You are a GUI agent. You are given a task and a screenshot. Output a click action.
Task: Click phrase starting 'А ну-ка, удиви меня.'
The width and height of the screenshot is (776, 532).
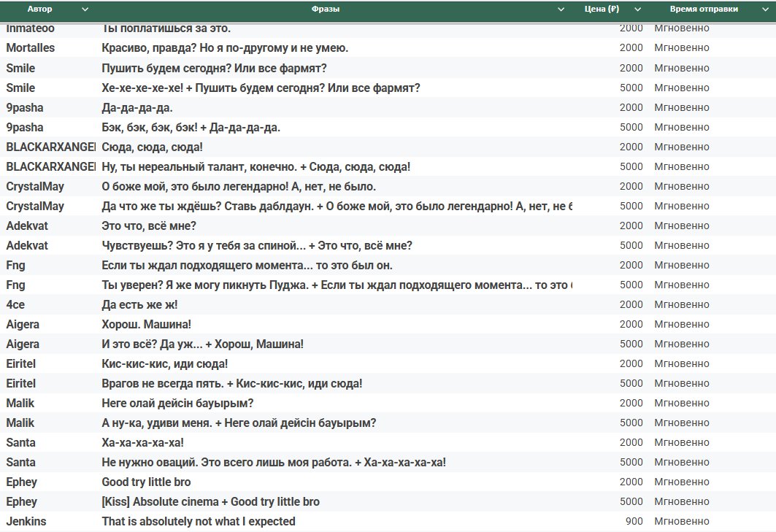point(239,423)
